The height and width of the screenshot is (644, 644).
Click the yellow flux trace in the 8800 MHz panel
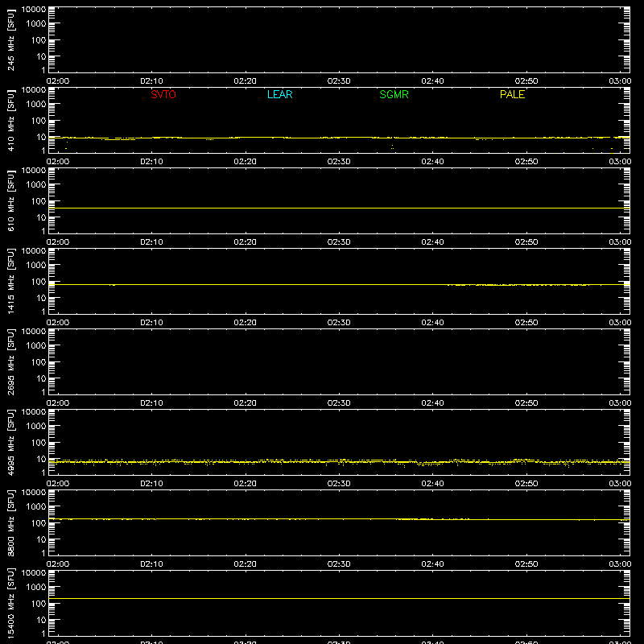click(x=339, y=519)
